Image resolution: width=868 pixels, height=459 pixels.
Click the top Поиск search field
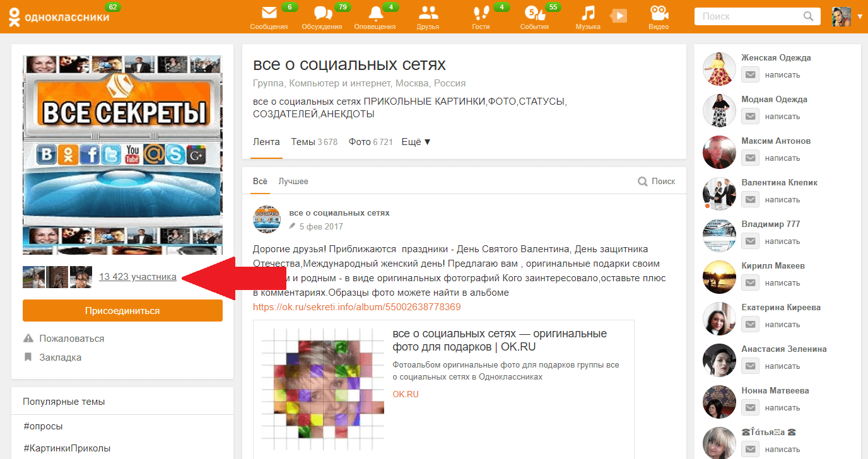757,16
